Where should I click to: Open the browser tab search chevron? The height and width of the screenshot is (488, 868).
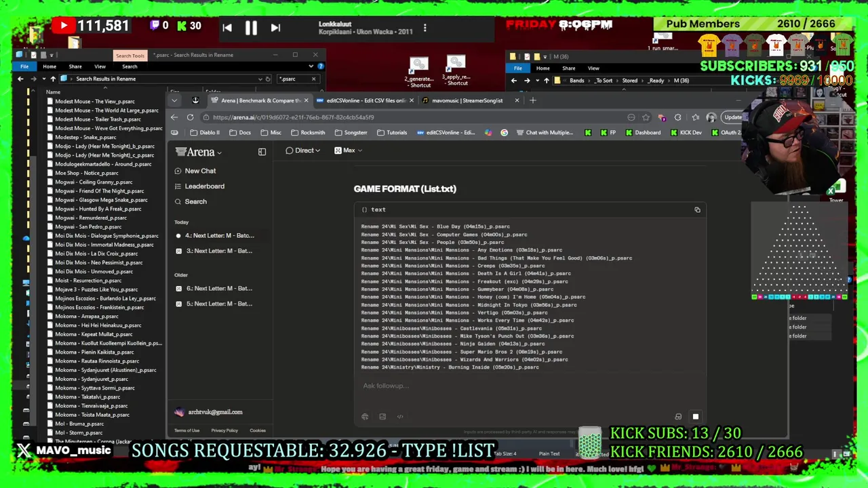click(x=174, y=100)
